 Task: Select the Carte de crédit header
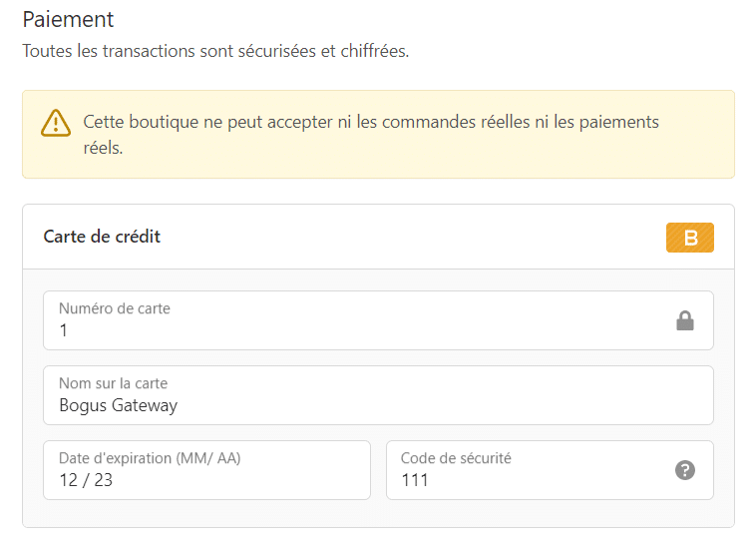pos(103,237)
